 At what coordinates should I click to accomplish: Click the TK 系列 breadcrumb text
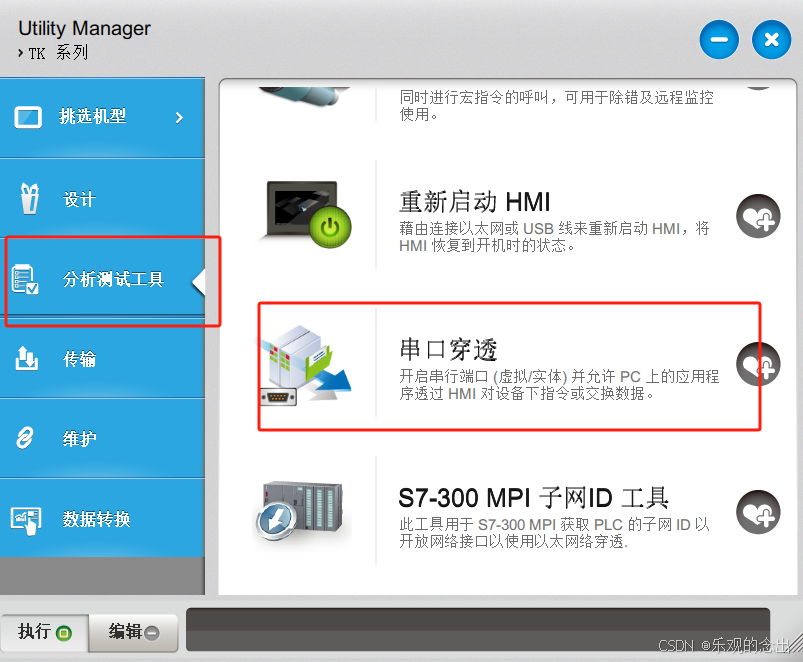(58, 53)
